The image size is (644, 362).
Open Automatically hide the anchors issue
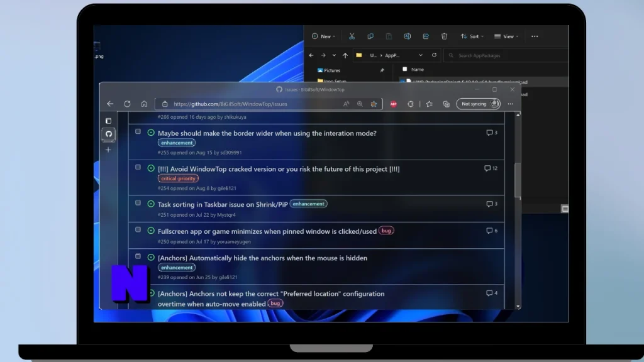tap(262, 258)
